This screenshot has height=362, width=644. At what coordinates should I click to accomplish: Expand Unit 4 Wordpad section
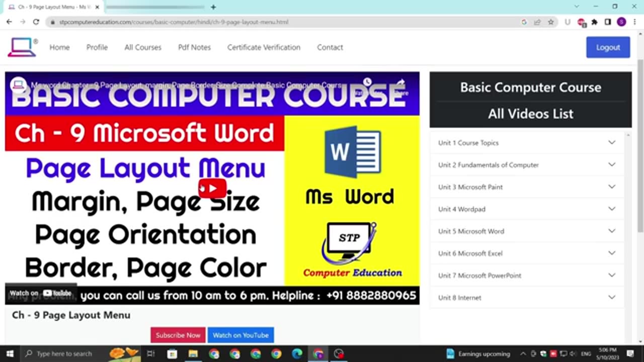[527, 209]
